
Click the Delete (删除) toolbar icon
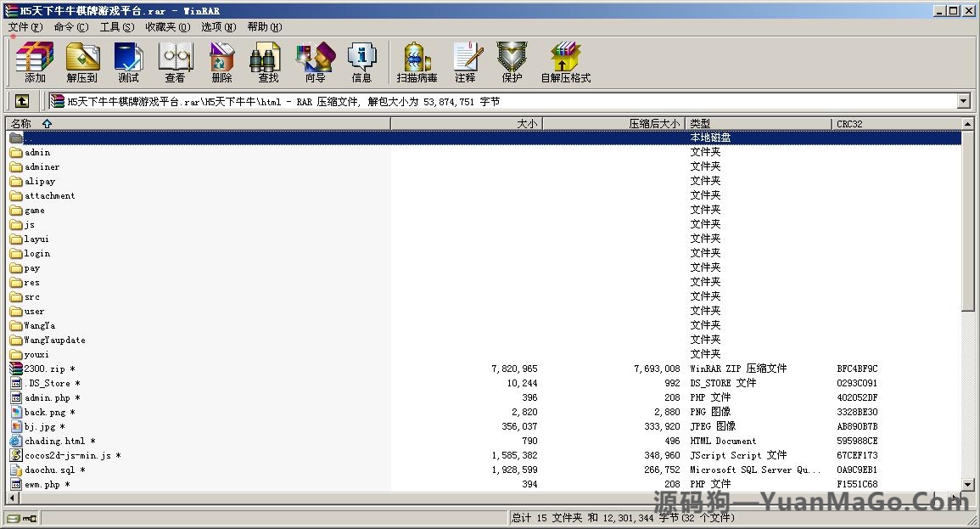(221, 62)
